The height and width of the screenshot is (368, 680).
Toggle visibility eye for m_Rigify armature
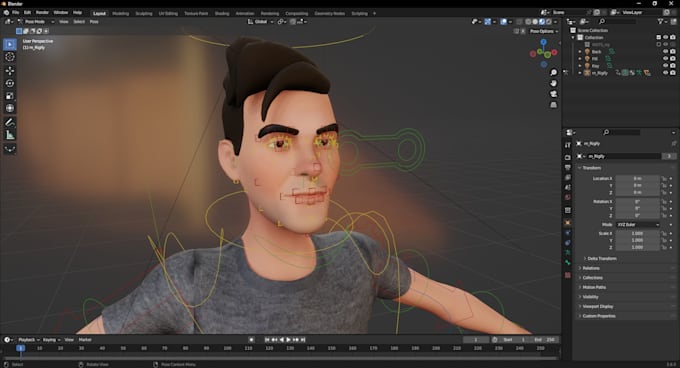click(665, 73)
